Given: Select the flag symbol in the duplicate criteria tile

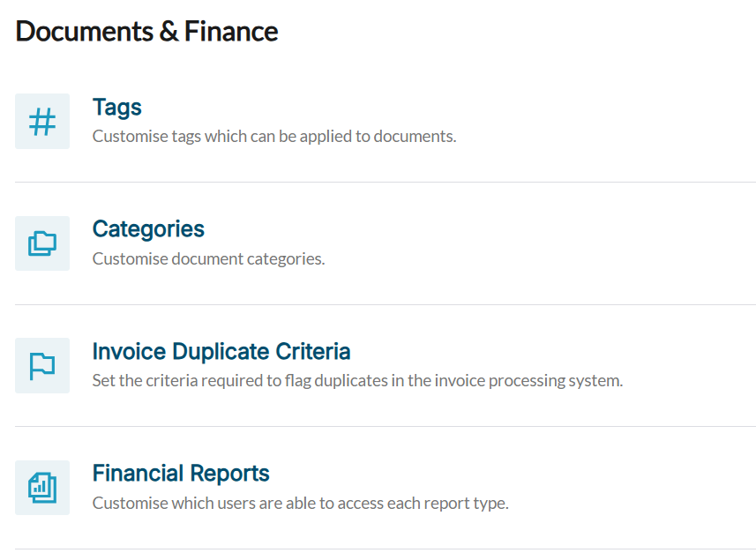Looking at the screenshot, I should click(x=41, y=365).
